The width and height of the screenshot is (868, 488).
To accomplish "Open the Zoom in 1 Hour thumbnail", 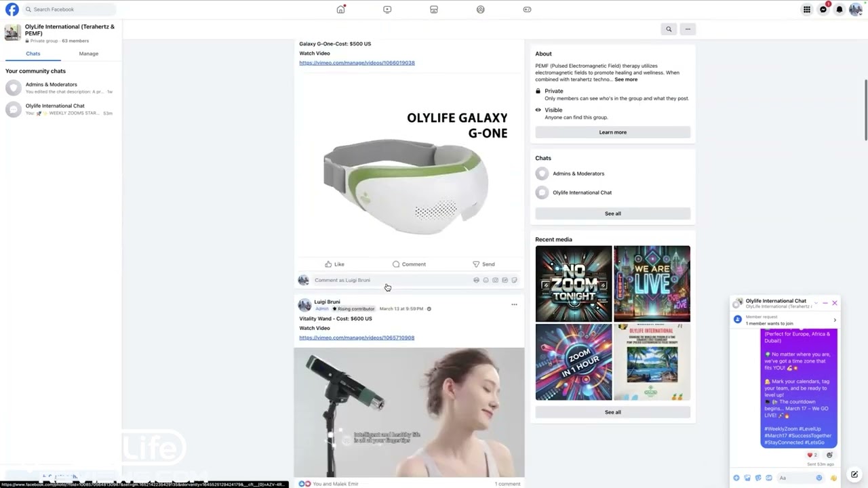I will point(574,362).
